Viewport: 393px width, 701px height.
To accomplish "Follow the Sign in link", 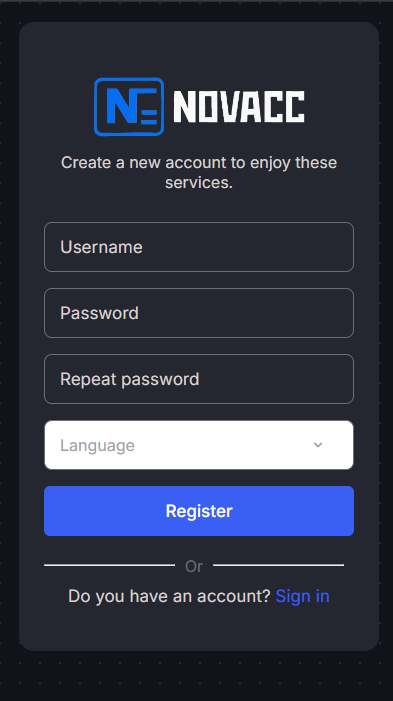I will click(x=303, y=596).
